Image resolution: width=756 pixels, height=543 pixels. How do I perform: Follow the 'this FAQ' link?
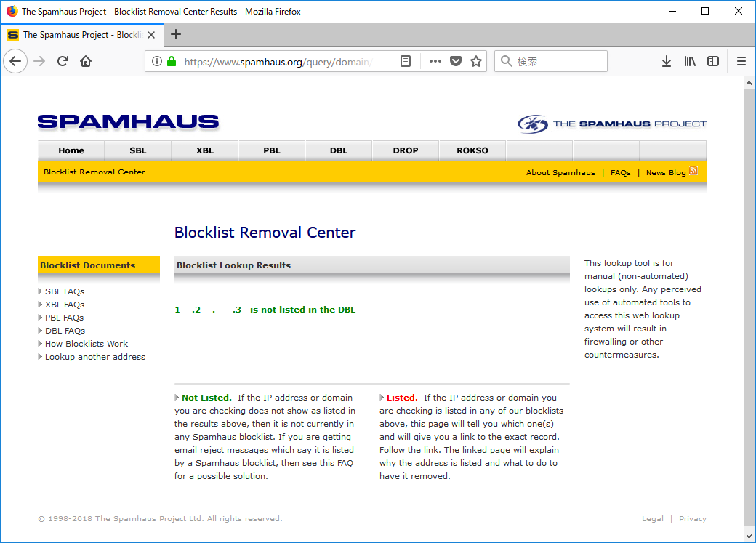[x=337, y=463]
